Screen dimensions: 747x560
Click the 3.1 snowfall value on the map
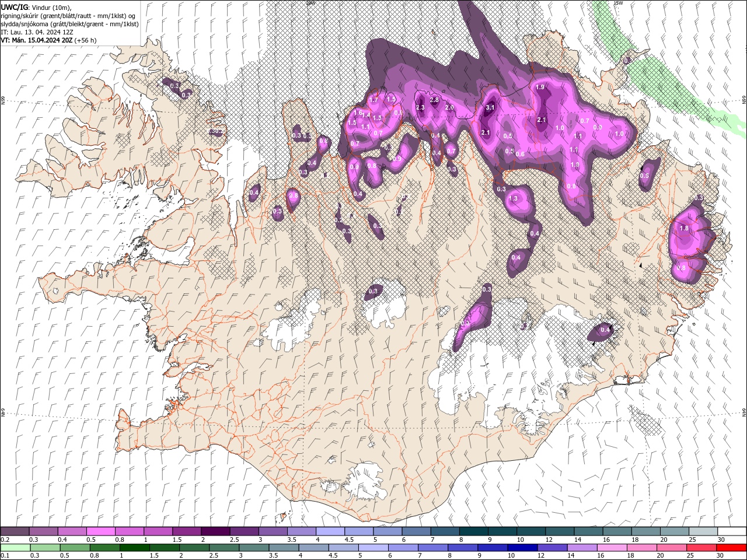point(490,107)
